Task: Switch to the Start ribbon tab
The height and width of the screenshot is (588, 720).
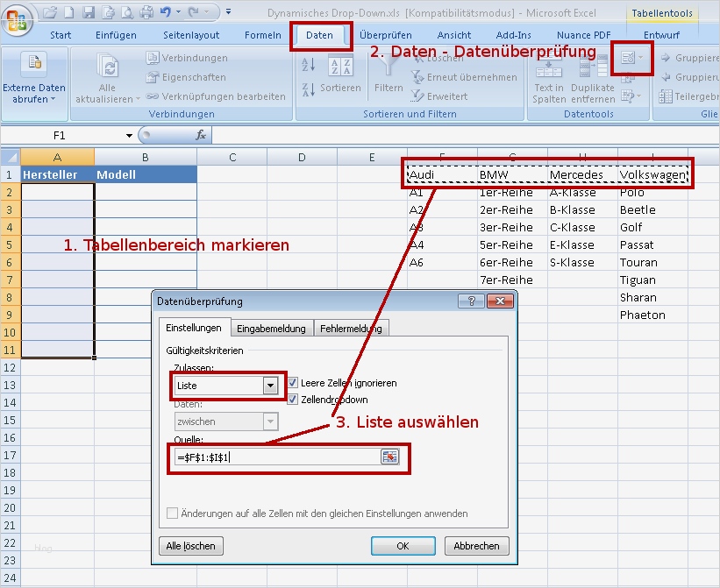Action: 61,35
